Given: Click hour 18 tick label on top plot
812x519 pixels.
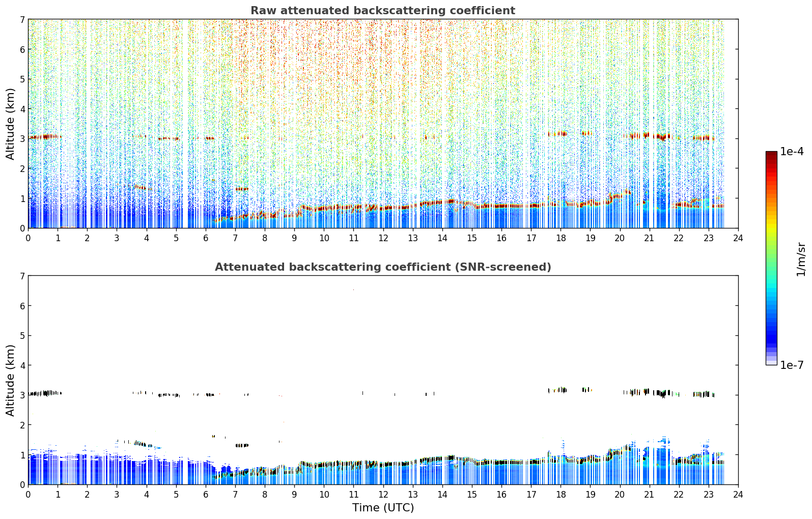Looking at the screenshot, I should click(x=561, y=238).
